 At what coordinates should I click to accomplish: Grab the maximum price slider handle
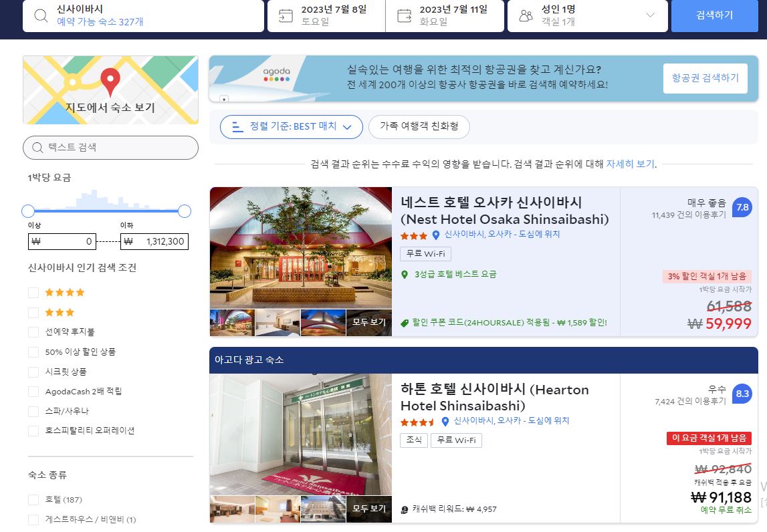(x=185, y=211)
